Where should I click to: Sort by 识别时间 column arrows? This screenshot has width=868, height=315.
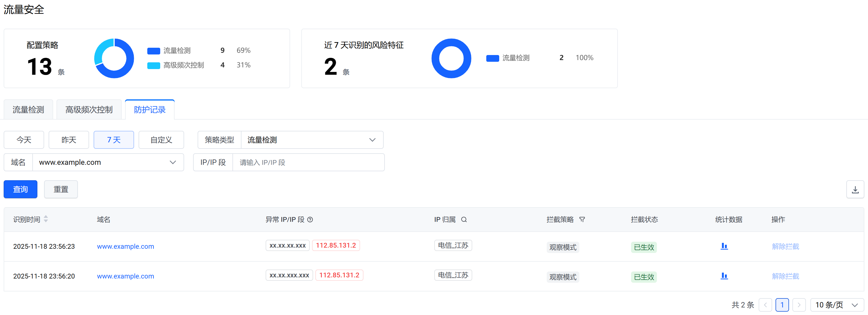(46, 219)
